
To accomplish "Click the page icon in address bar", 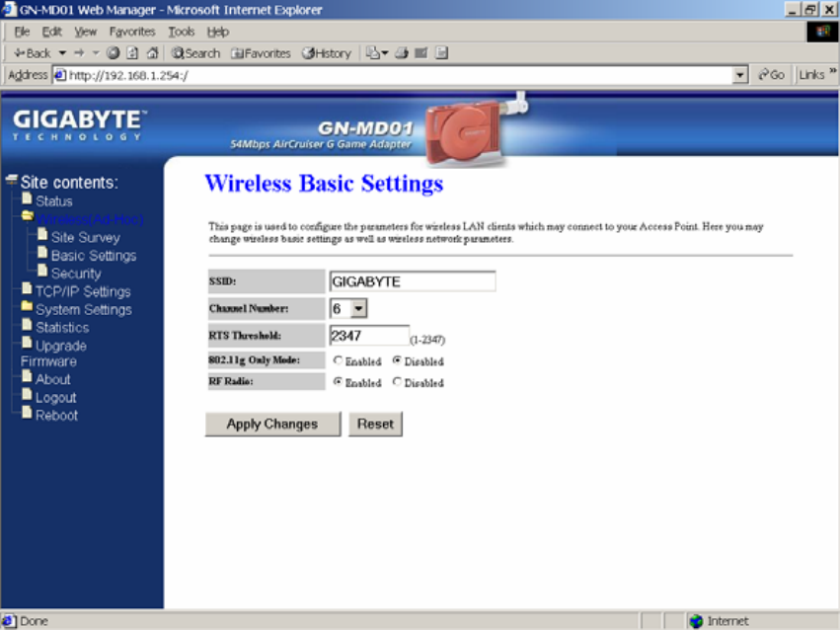I will click(60, 75).
